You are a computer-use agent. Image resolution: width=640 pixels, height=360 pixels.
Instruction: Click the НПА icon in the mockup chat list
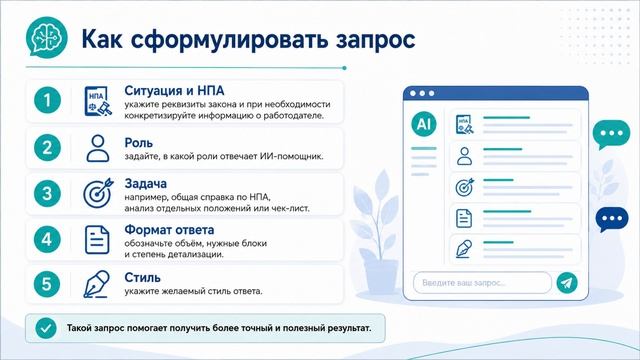point(464,124)
